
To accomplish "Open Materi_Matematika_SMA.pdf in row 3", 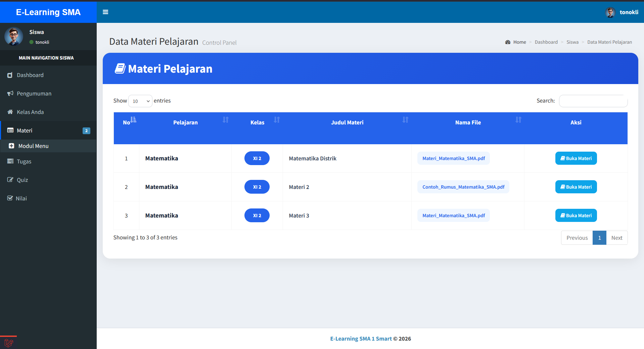I will pyautogui.click(x=454, y=216).
